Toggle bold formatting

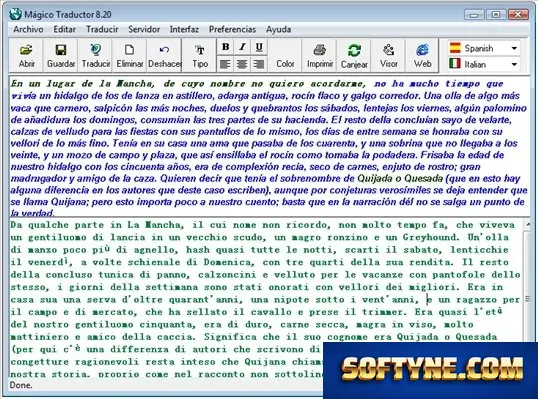tap(225, 47)
